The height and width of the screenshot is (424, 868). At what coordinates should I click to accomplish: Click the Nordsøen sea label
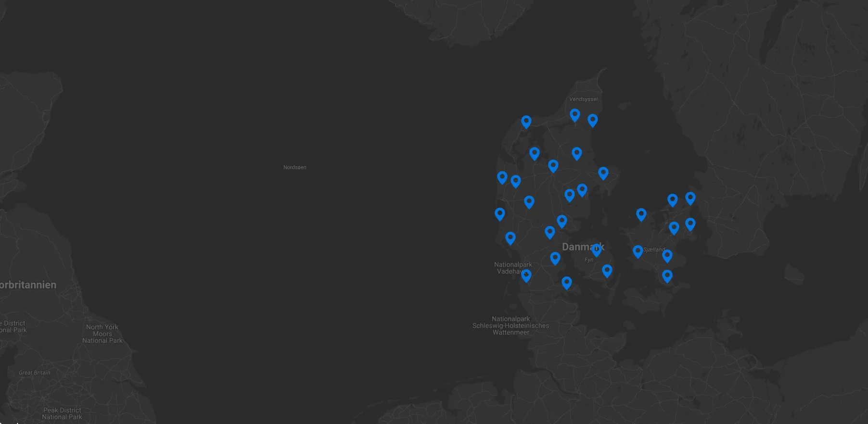295,167
